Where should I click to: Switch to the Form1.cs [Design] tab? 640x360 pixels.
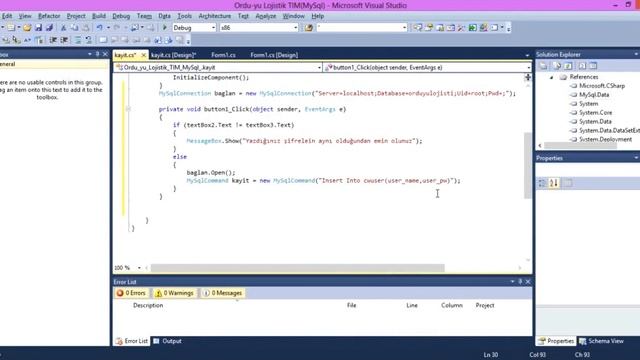click(x=274, y=55)
